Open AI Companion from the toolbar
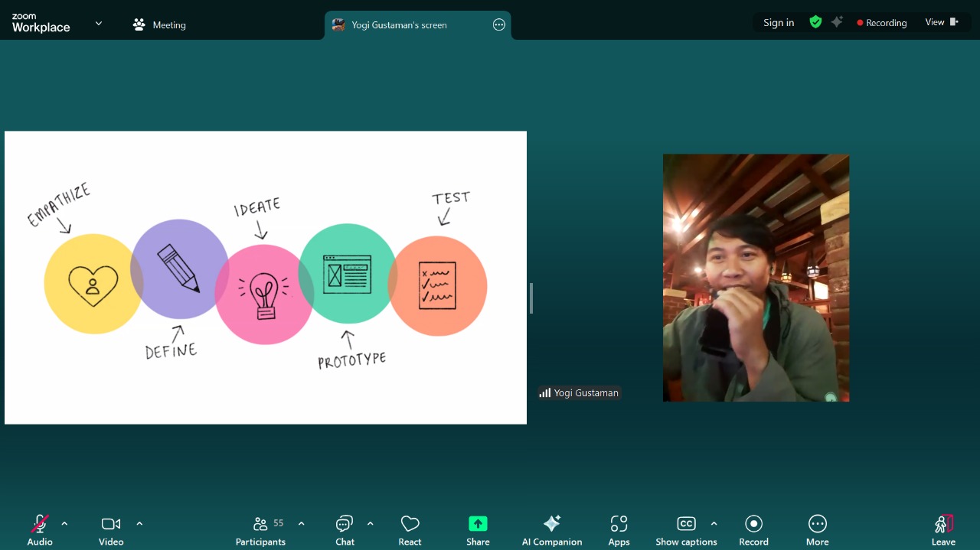Image resolution: width=980 pixels, height=550 pixels. pyautogui.click(x=551, y=530)
